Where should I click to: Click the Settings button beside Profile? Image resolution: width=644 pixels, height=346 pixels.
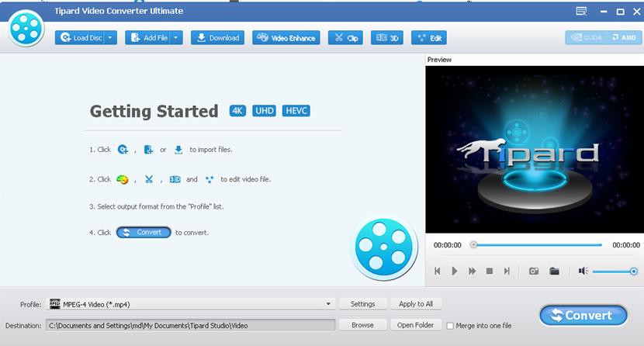[x=362, y=304]
